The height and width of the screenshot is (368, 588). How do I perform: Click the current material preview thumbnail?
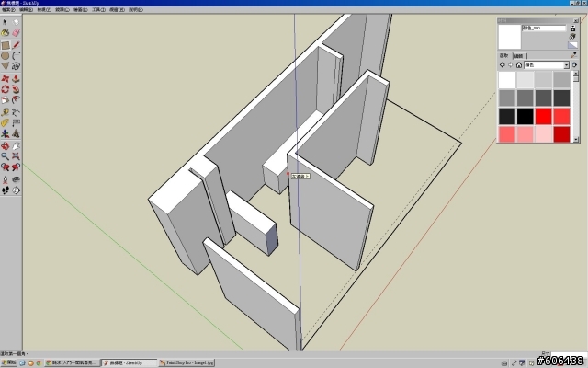pyautogui.click(x=509, y=37)
